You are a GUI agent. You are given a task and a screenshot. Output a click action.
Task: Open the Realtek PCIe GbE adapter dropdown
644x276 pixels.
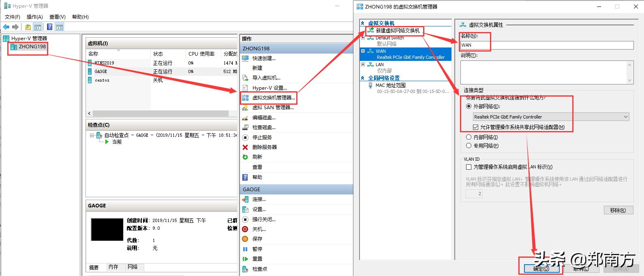coord(551,117)
